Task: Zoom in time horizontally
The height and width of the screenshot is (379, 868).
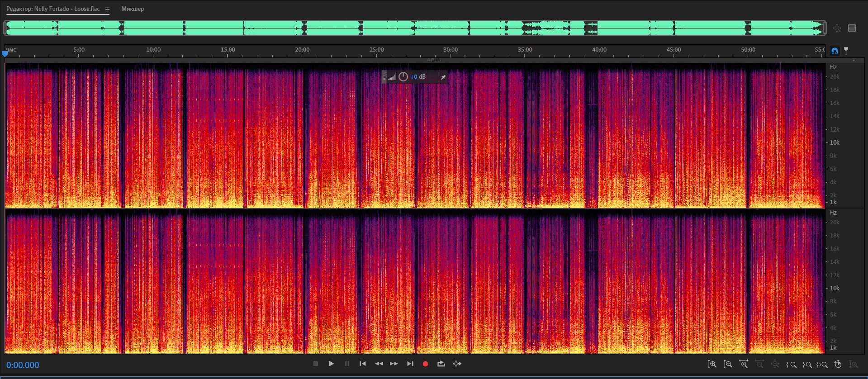Action: pos(744,365)
